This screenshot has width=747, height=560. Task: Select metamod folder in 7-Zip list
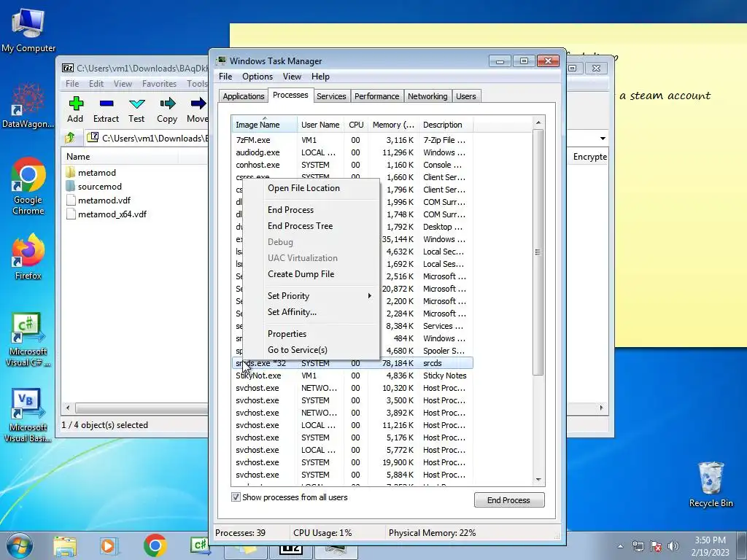(x=97, y=172)
